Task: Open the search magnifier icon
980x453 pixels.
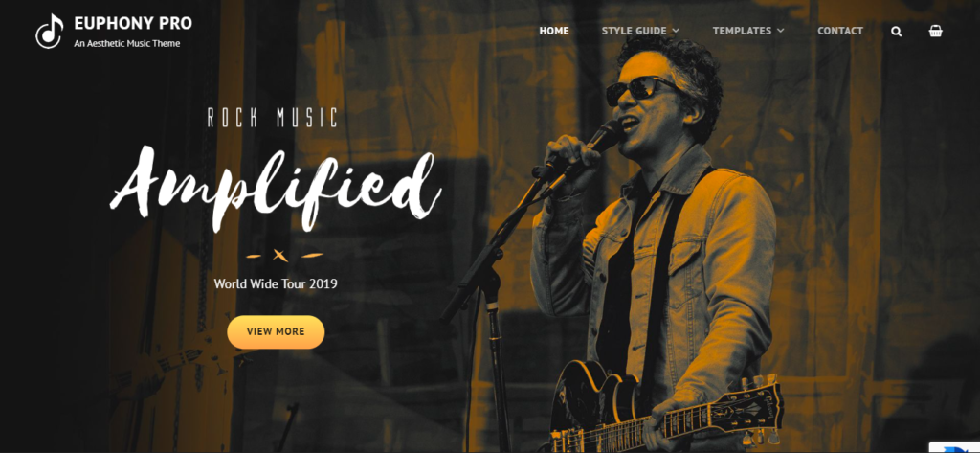Action: point(896,32)
